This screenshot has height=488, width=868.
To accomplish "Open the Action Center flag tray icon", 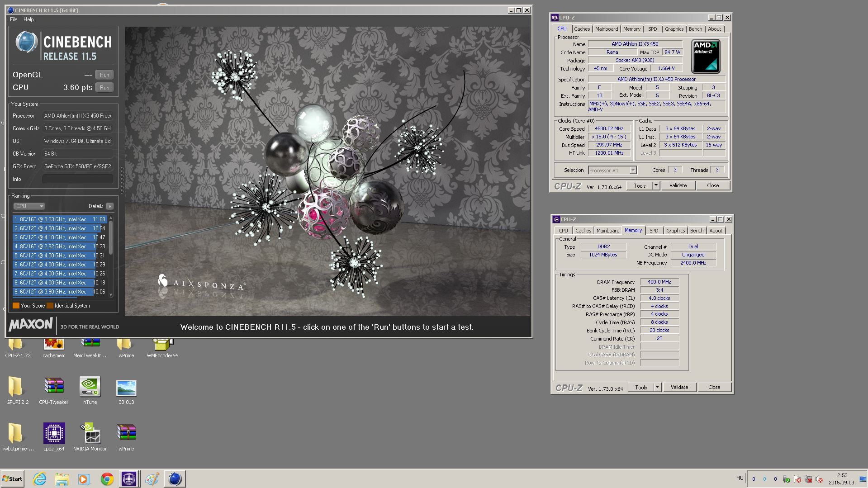I will tap(797, 479).
